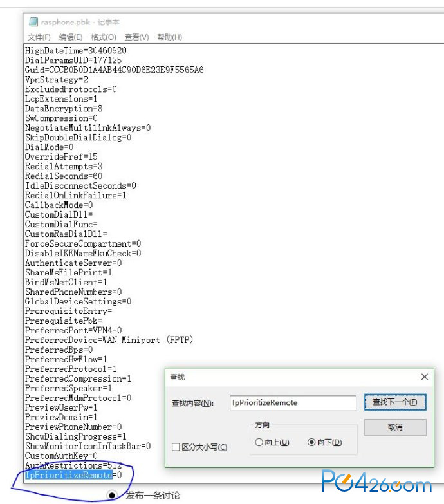Click the 发布一条讨论 label
This screenshot has width=444, height=504.
click(153, 496)
